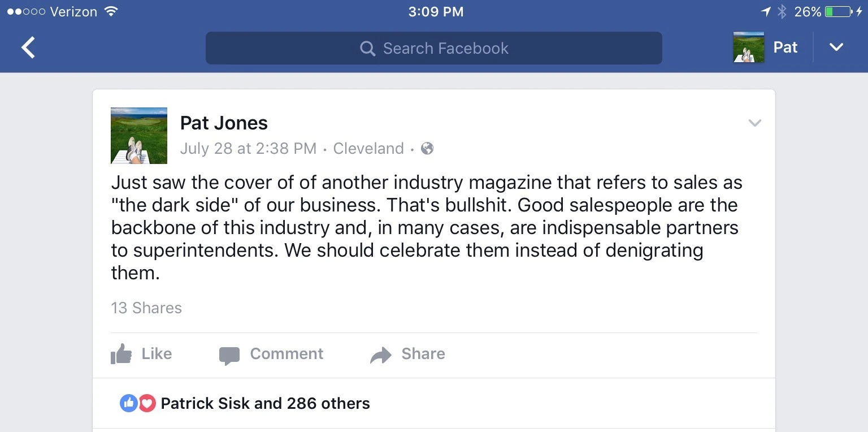View the 13 Shares list
The height and width of the screenshot is (432, 868).
(146, 308)
